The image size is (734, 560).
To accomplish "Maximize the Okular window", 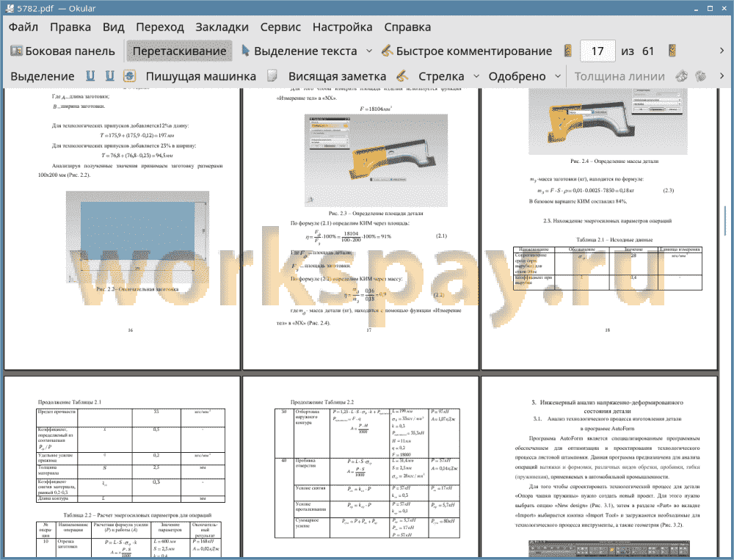I will click(710, 8).
